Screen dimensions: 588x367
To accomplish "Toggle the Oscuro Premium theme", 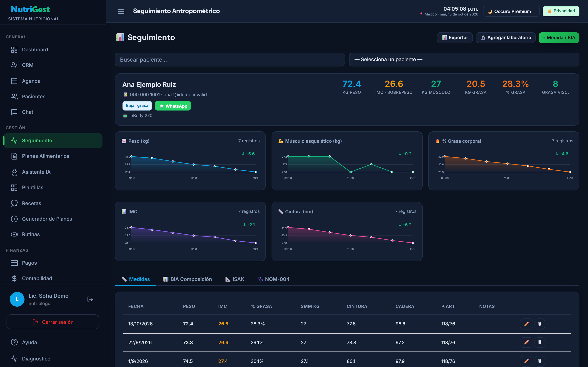I will pyautogui.click(x=511, y=11).
